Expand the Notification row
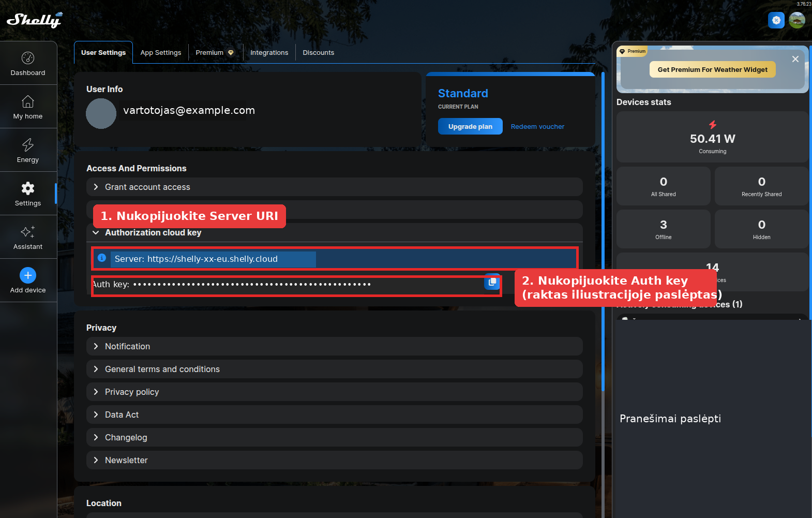 335,346
